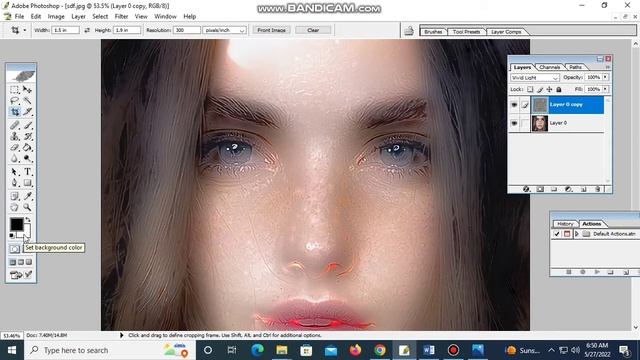Click Front Image button
Screen dimensions: 640x360
click(x=271, y=30)
